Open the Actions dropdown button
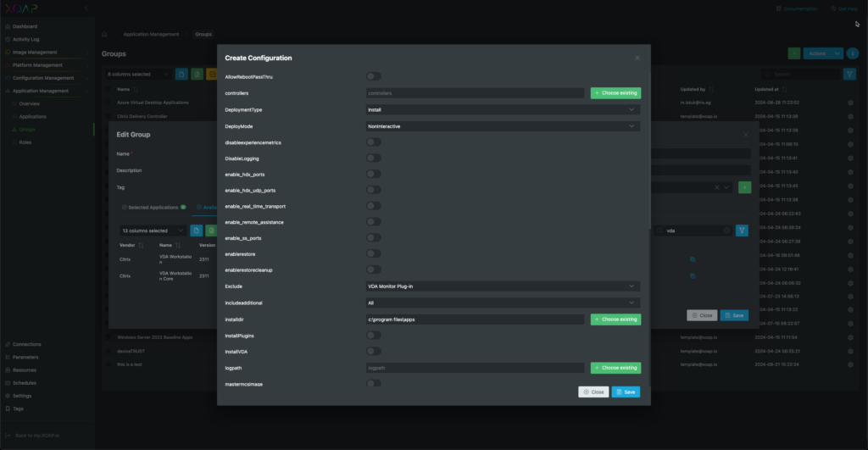868x450 pixels. (823, 53)
